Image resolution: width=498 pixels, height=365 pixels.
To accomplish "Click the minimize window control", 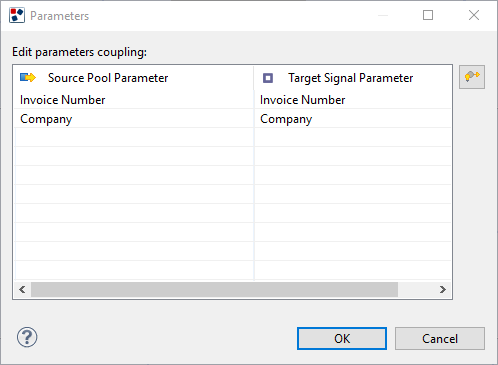I will coord(383,15).
